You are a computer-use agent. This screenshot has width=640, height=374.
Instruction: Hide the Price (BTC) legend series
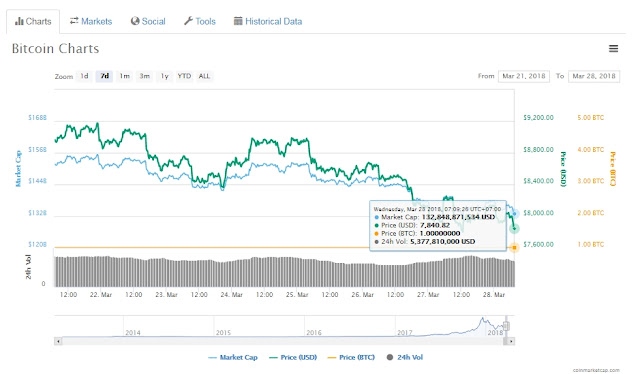351,357
